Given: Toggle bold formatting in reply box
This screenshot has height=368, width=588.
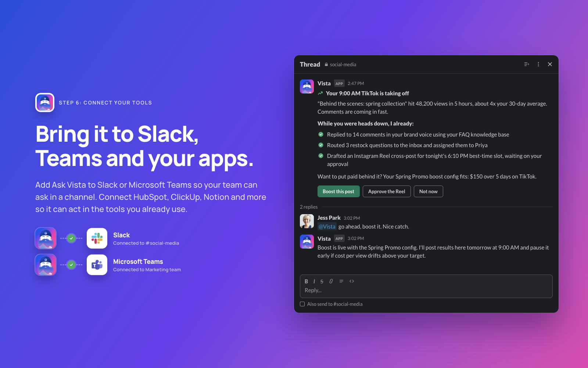Looking at the screenshot, I should coord(306,281).
